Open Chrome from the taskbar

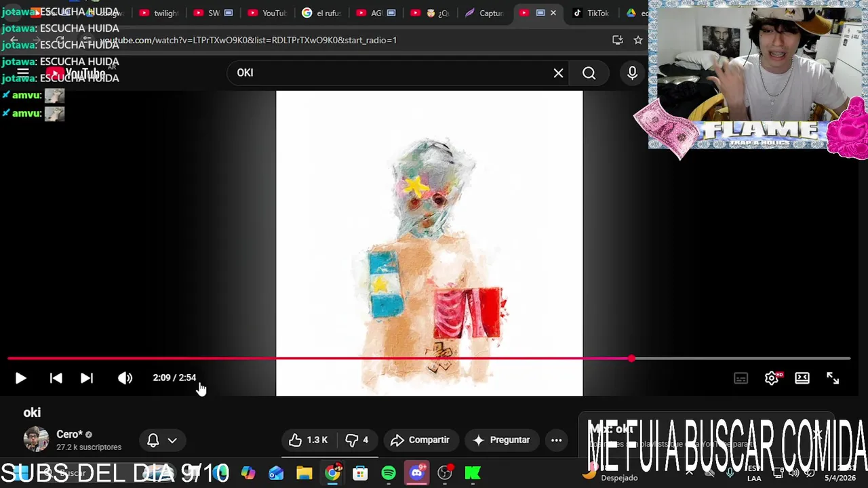pyautogui.click(x=332, y=473)
